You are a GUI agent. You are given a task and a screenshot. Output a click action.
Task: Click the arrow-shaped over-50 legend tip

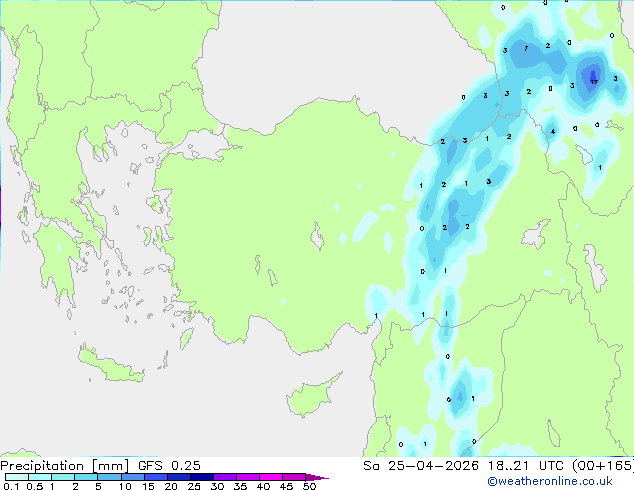(x=317, y=477)
